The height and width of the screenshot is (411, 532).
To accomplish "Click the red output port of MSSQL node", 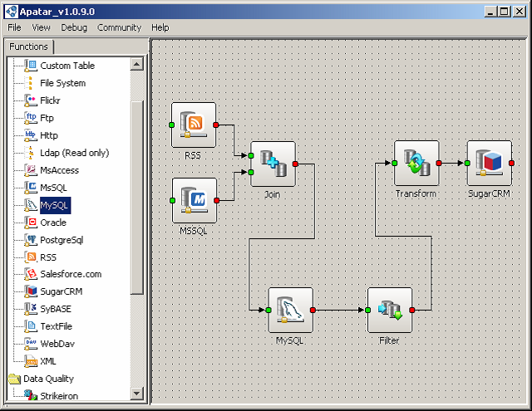I will coord(216,201).
